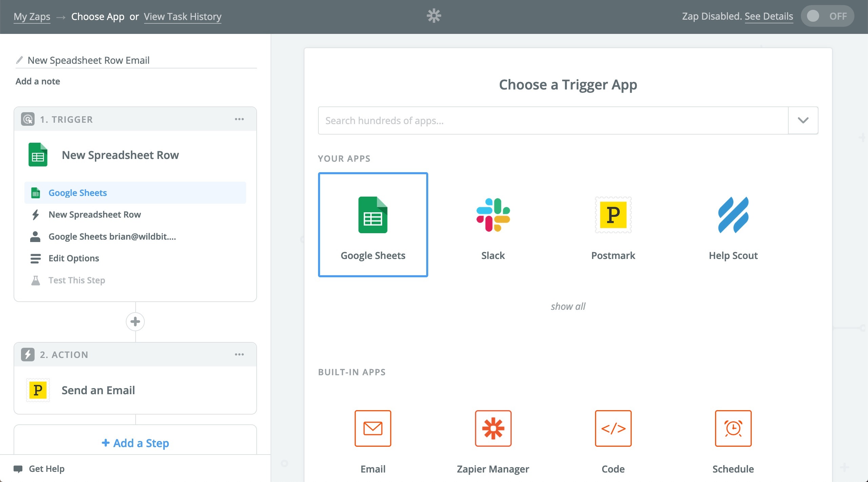Open the Google Sheets brian@wildbit account setting

click(135, 237)
